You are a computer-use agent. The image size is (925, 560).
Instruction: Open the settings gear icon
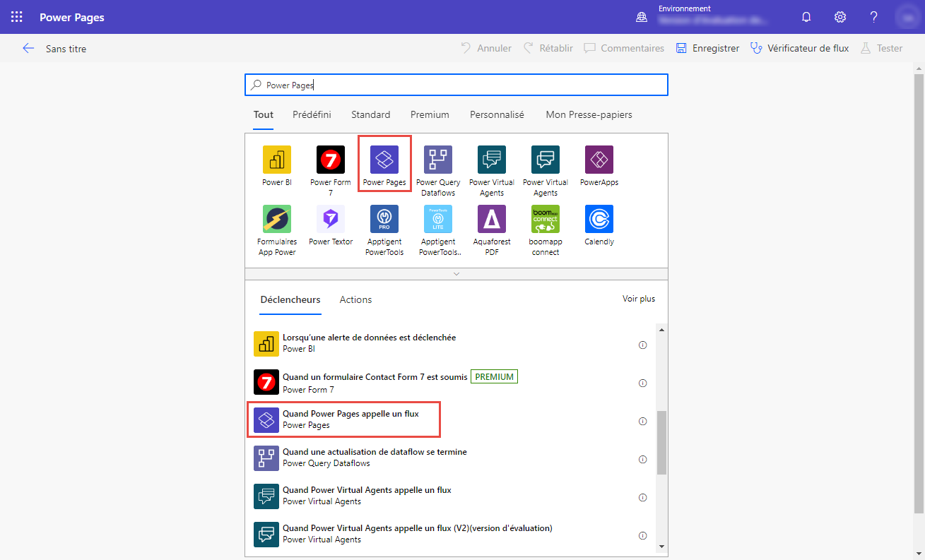click(839, 16)
